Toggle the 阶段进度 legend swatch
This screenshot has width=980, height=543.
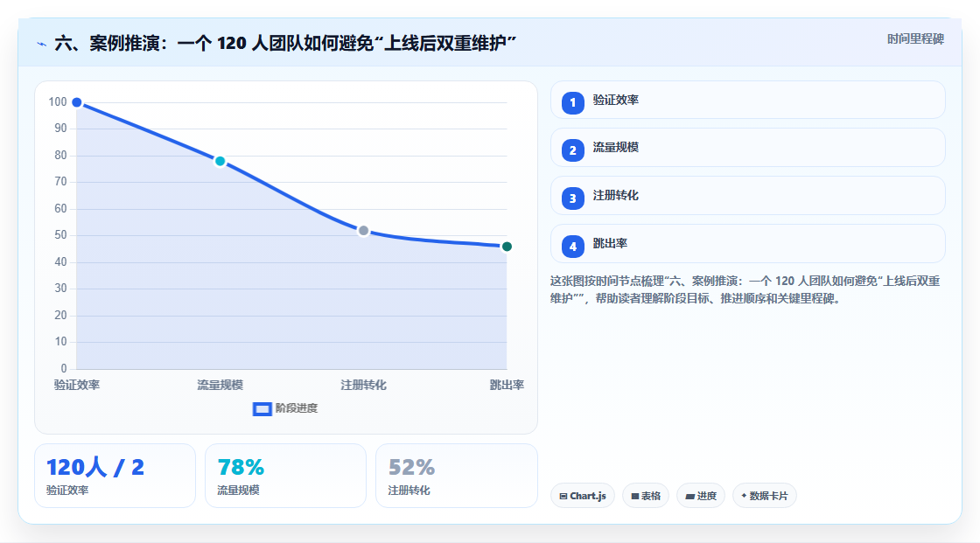click(262, 409)
